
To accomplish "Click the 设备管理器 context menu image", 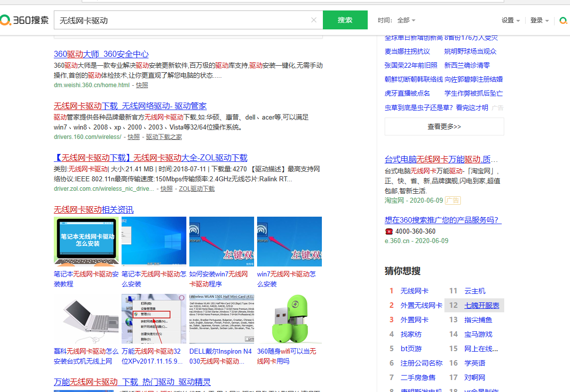I will (x=153, y=319).
